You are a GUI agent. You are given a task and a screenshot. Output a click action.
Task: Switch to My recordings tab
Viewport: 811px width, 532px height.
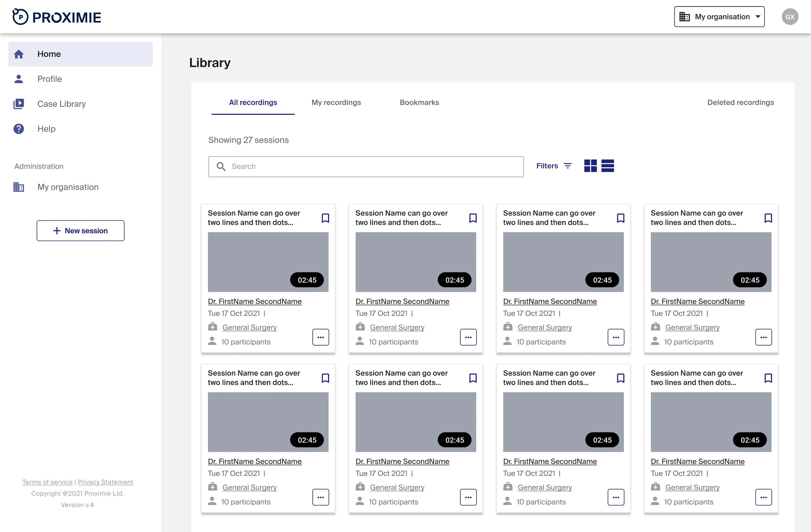click(x=336, y=102)
